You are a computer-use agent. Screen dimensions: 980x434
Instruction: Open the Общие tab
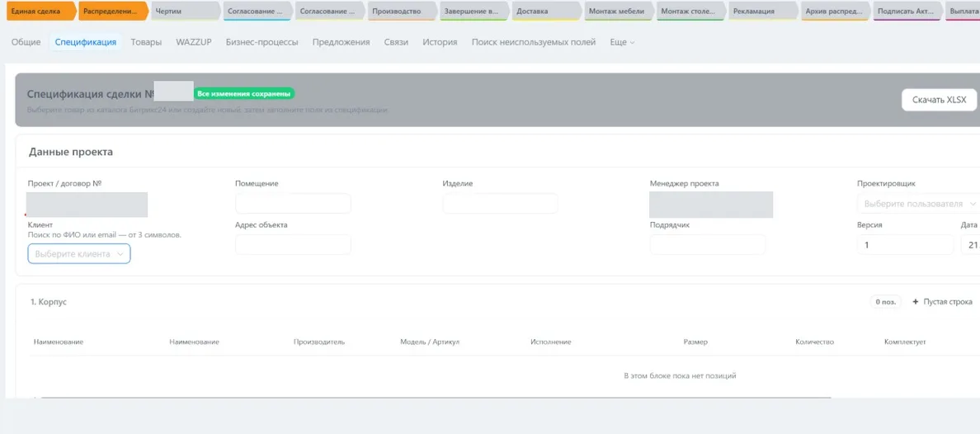(26, 42)
